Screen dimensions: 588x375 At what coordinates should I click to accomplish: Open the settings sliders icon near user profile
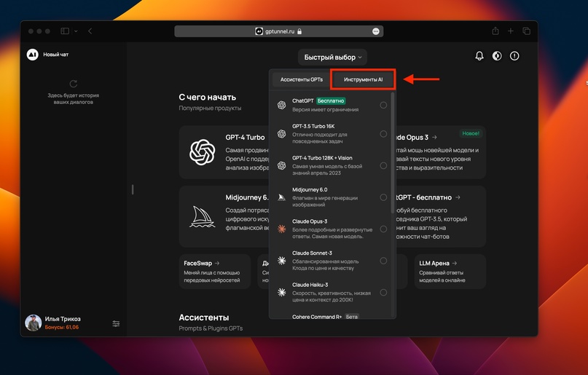coord(116,323)
